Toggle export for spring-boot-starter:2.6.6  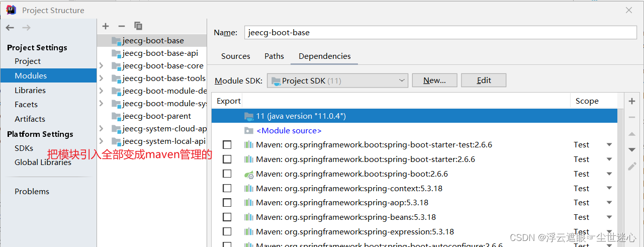click(x=227, y=159)
